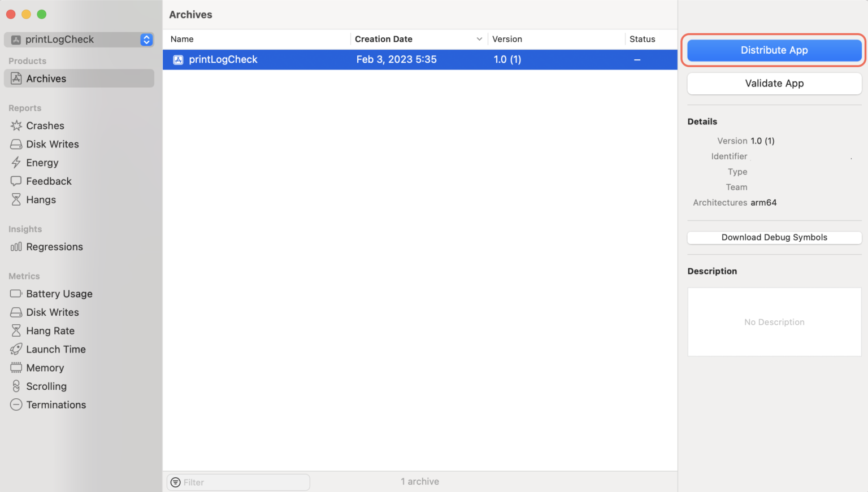Click Download Debug Symbols
Image resolution: width=868 pixels, height=492 pixels.
click(x=774, y=237)
